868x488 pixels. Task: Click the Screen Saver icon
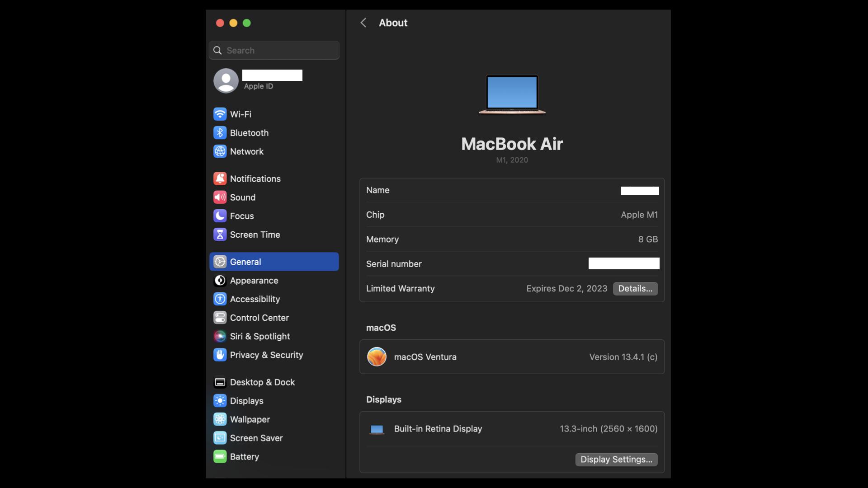coord(220,438)
